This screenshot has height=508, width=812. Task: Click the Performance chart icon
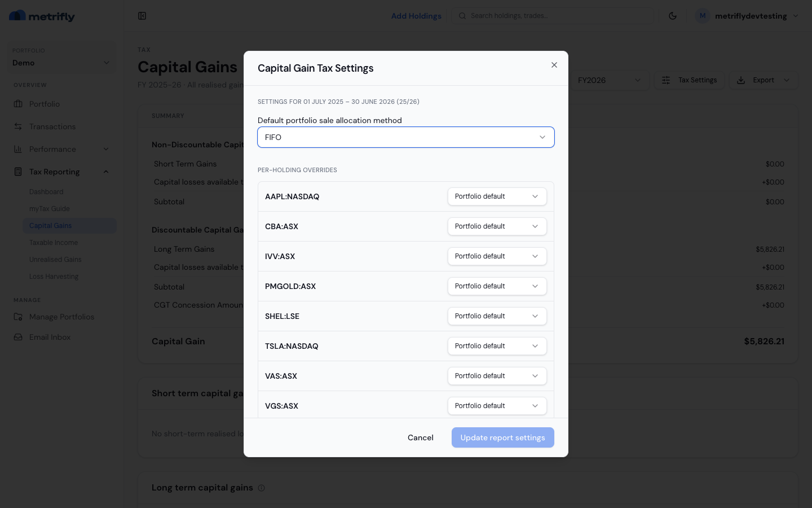point(18,149)
